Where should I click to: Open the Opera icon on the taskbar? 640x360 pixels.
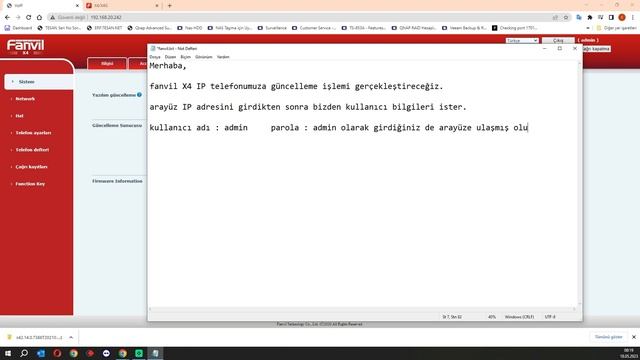pyautogui.click(x=57, y=353)
